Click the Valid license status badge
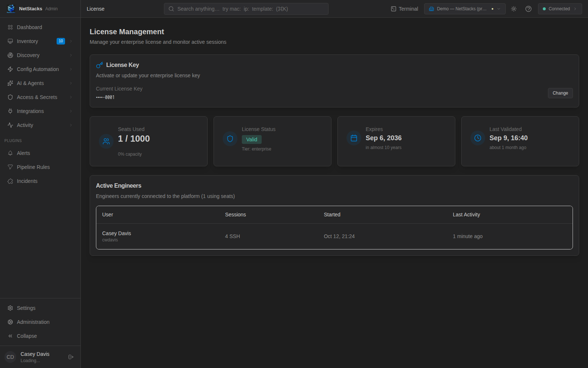Image resolution: width=588 pixels, height=368 pixels. (252, 139)
